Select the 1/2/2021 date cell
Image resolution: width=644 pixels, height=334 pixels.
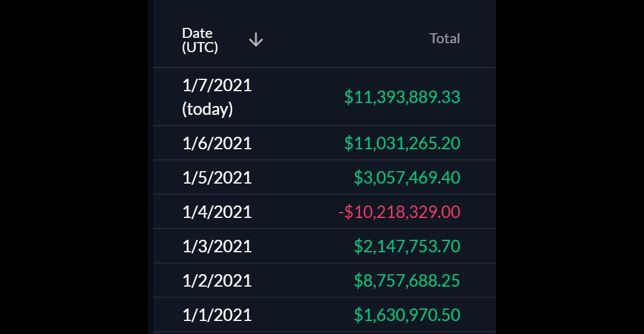pos(217,281)
